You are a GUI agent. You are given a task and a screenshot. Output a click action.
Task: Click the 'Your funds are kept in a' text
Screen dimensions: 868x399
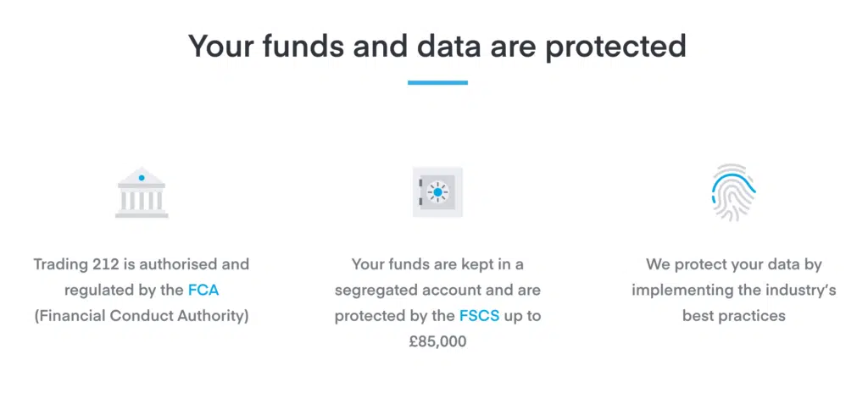click(x=438, y=264)
